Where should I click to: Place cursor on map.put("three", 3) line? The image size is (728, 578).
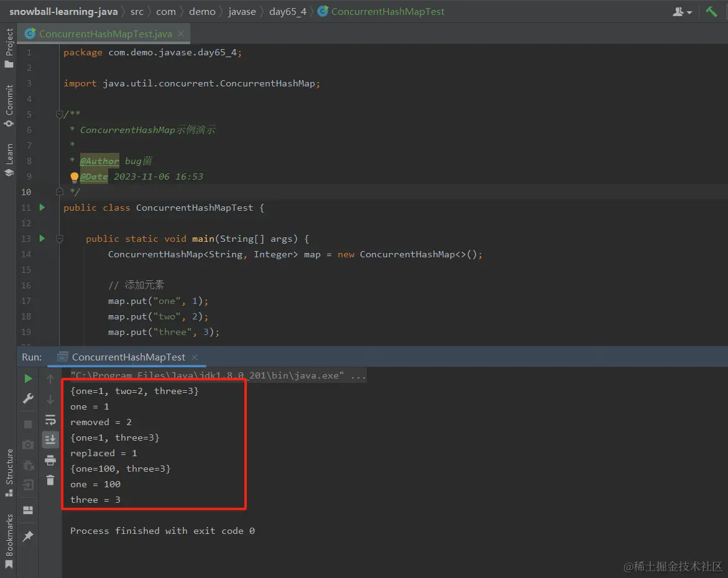pyautogui.click(x=164, y=332)
